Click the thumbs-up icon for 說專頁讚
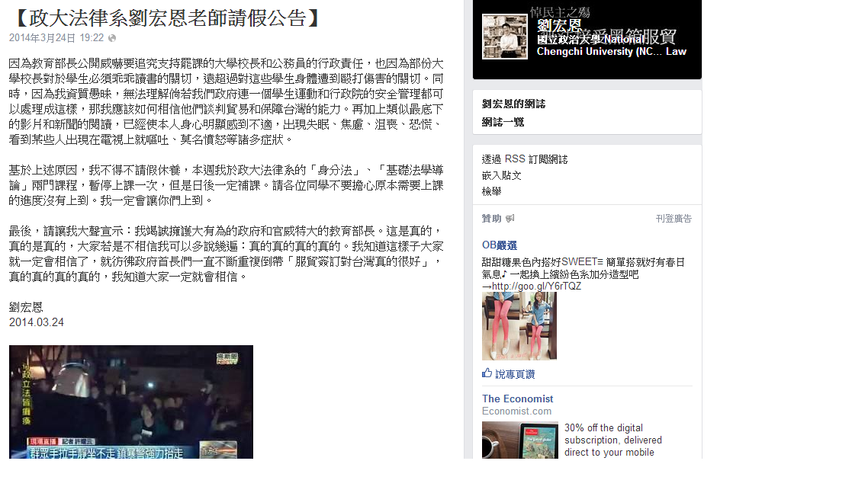Image resolution: width=868 pixels, height=477 pixels. point(487,373)
